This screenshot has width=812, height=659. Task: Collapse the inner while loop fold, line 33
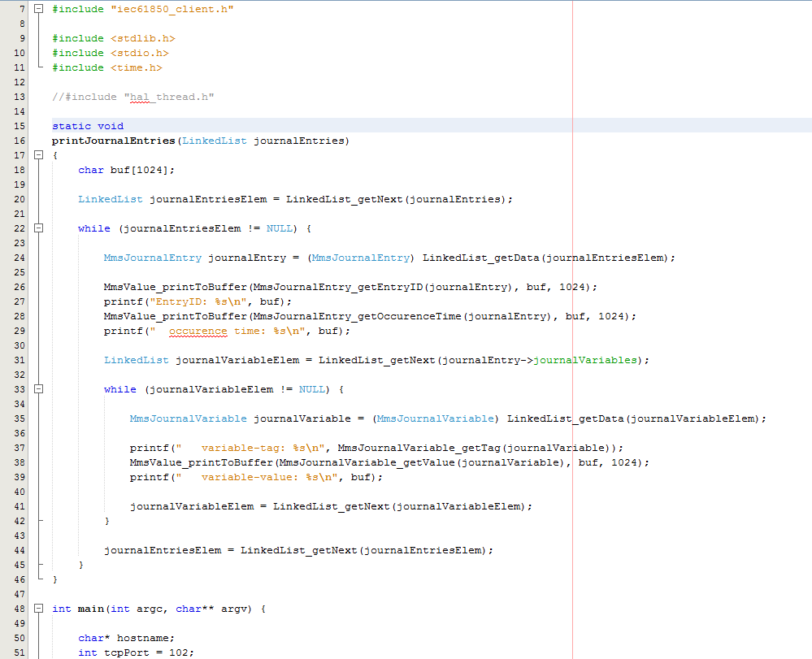38,388
